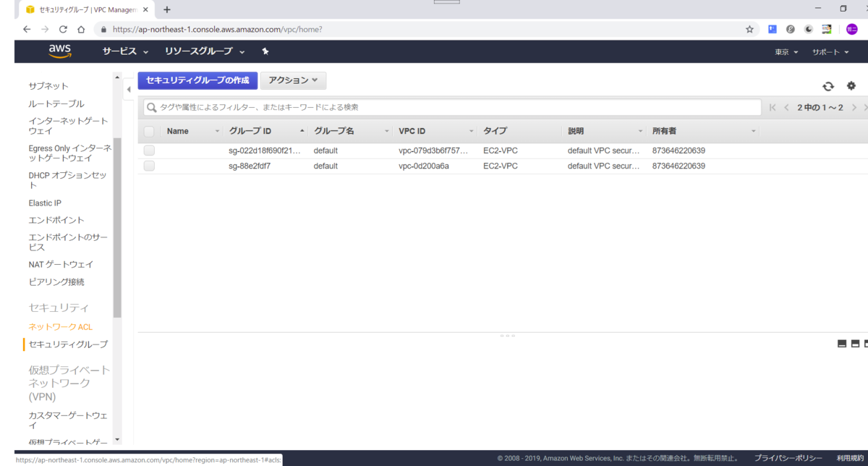Screen dimensions: 868x466
Task: Open the preferences gear icon
Action: click(x=851, y=86)
